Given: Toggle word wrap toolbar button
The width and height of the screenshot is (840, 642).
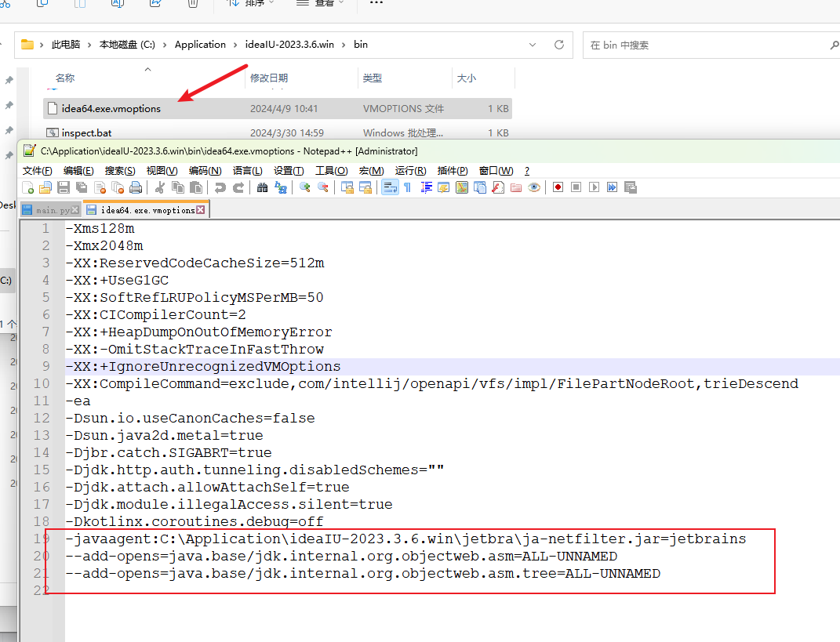Looking at the screenshot, I should (390, 187).
